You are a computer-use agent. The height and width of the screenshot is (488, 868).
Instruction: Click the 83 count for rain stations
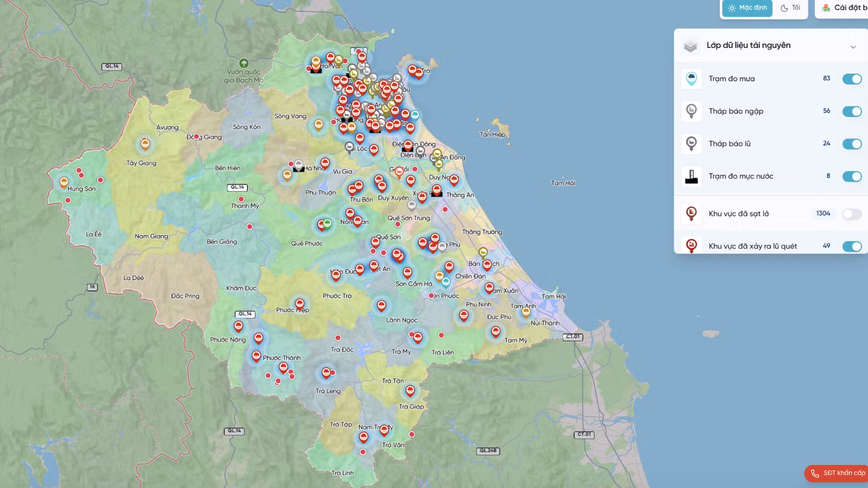(826, 79)
